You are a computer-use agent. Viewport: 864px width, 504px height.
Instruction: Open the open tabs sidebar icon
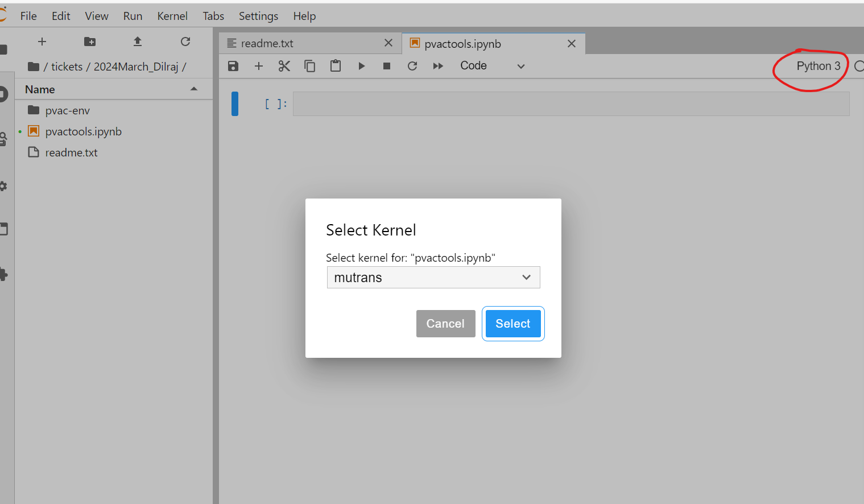pyautogui.click(x=3, y=229)
